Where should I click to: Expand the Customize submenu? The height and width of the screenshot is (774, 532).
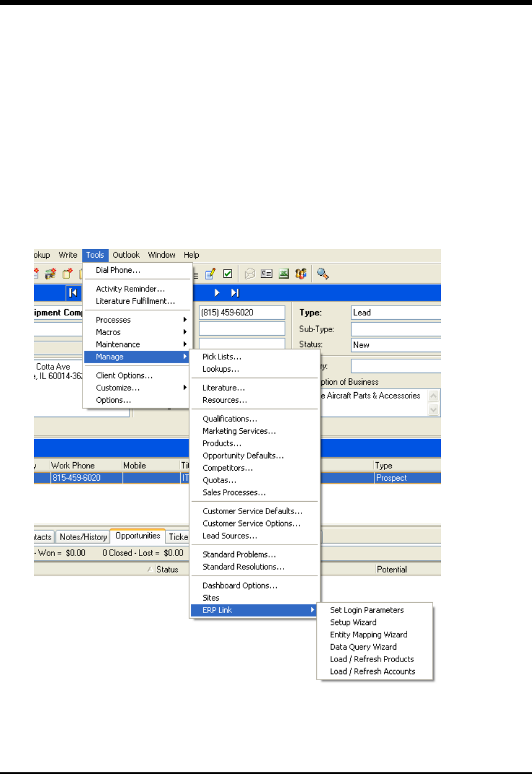click(x=136, y=388)
